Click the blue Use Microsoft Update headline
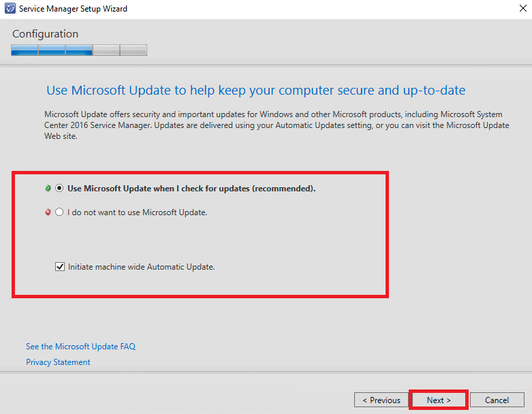The height and width of the screenshot is (414, 532). (x=256, y=91)
